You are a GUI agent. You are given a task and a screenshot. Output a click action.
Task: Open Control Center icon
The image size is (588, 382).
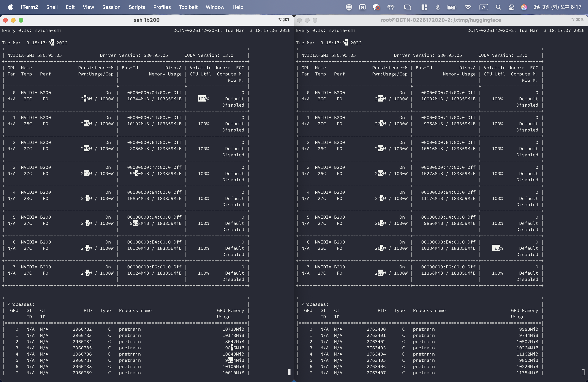point(511,7)
